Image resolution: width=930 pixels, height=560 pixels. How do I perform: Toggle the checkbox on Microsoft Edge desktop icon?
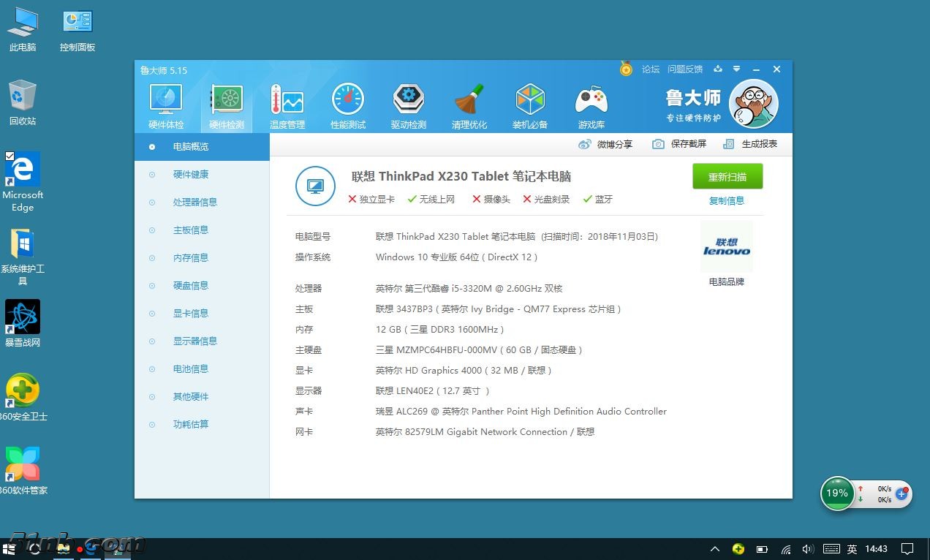(x=10, y=156)
